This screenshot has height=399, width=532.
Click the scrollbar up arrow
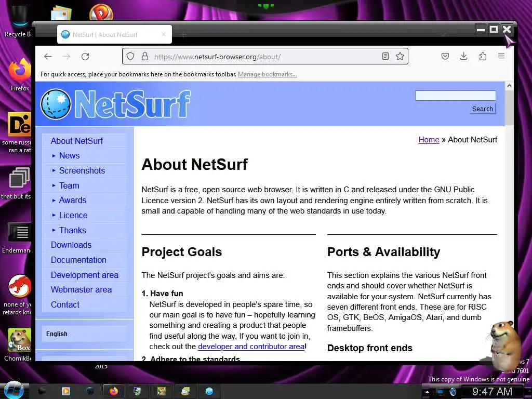pos(509,86)
